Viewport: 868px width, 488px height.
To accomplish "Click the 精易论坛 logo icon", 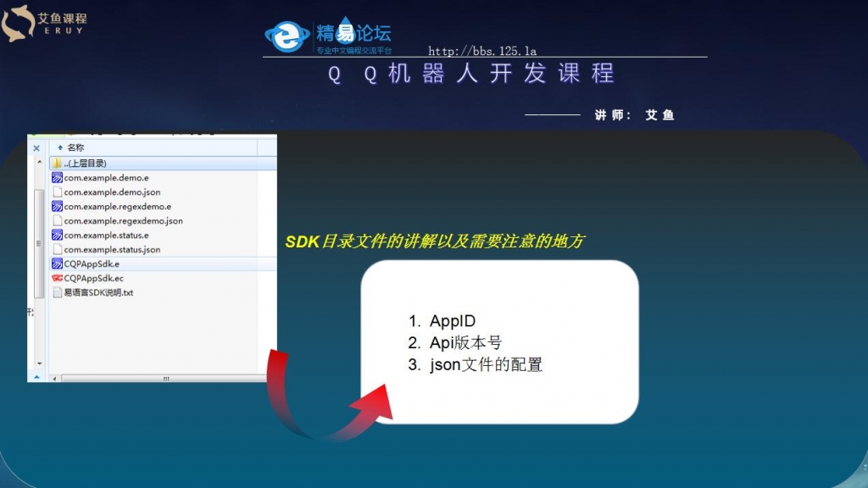I will tap(288, 36).
